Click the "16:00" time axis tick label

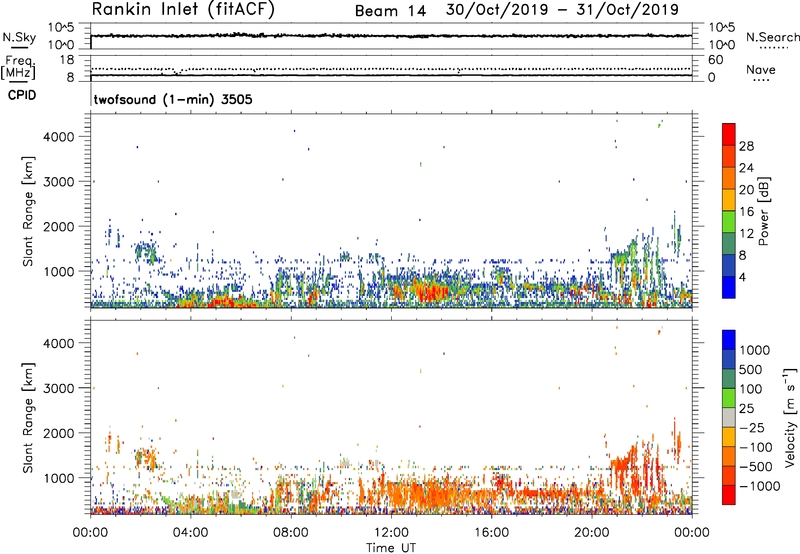click(x=491, y=533)
